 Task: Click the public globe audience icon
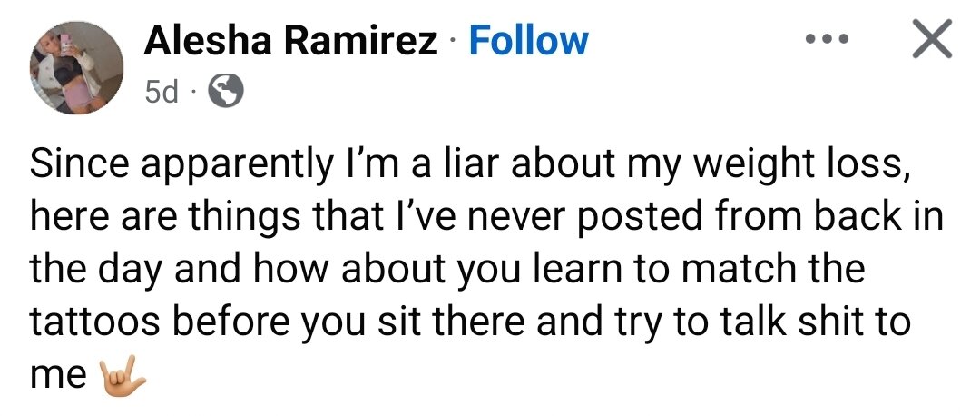coord(226,91)
